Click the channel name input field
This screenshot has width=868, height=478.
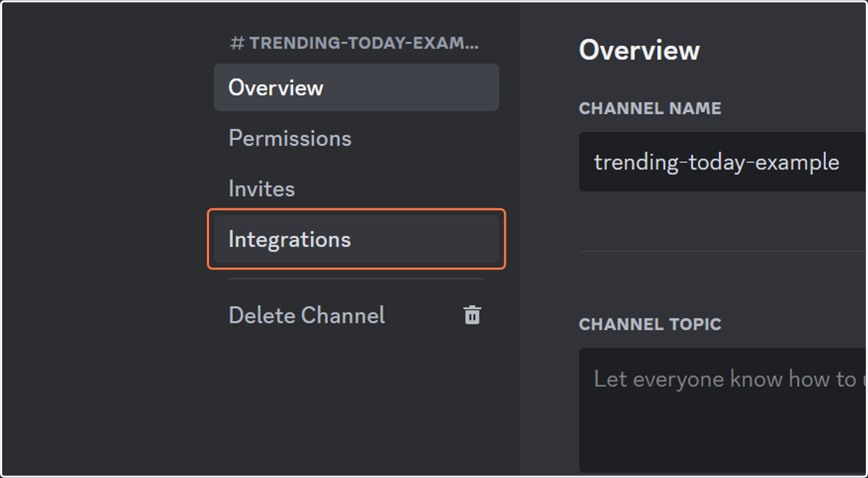click(723, 162)
